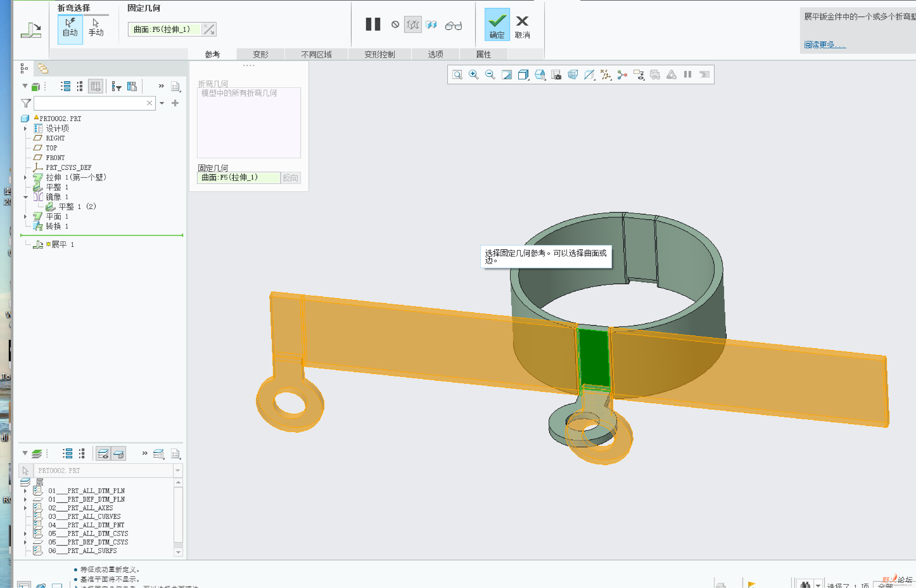
Task: Open the display style cube icon
Action: pyautogui.click(x=523, y=74)
